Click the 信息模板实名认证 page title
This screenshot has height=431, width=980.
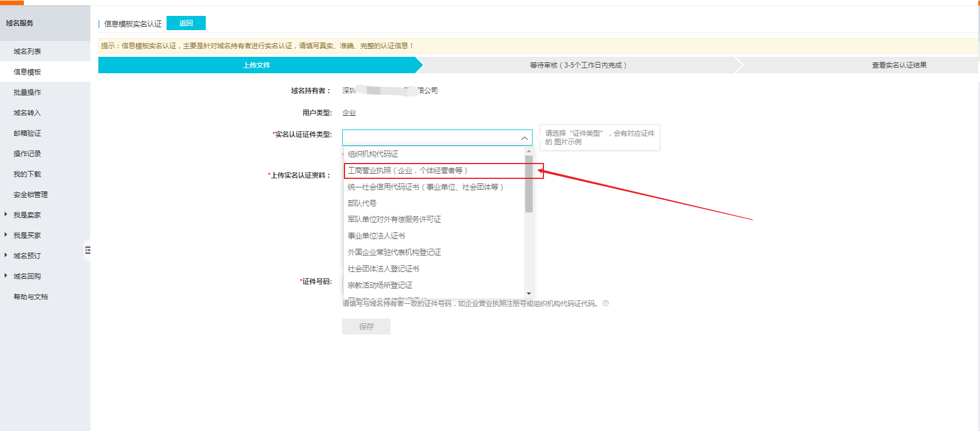click(x=133, y=24)
